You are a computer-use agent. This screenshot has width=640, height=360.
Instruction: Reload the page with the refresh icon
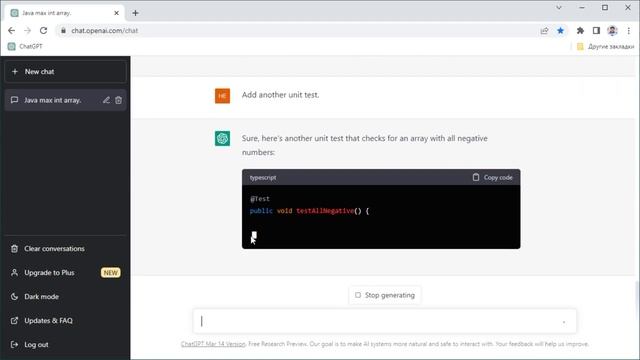click(43, 31)
